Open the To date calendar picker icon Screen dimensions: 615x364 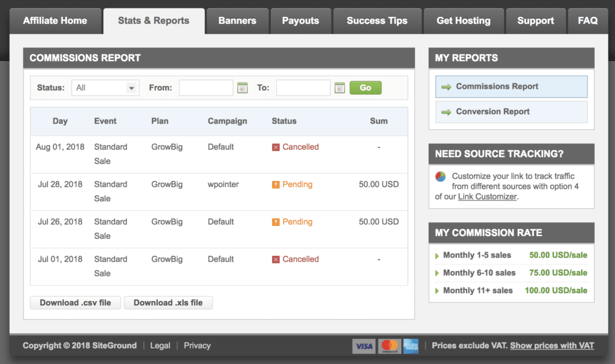340,88
